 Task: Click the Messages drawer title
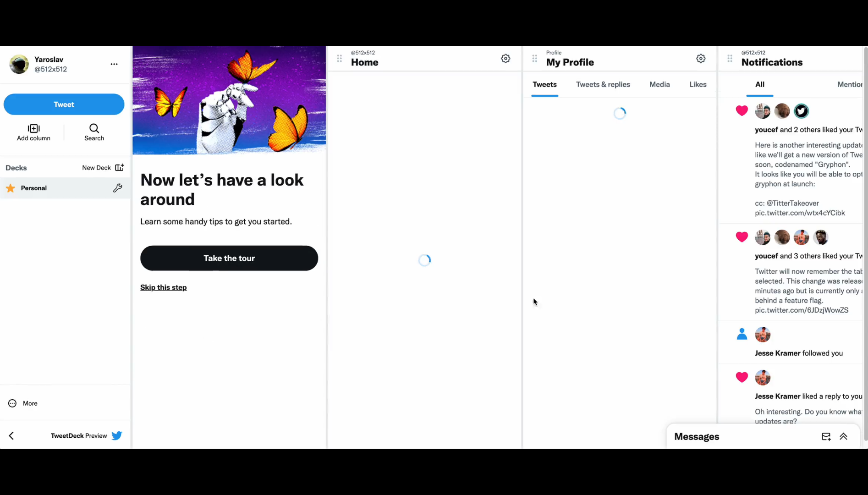click(697, 437)
